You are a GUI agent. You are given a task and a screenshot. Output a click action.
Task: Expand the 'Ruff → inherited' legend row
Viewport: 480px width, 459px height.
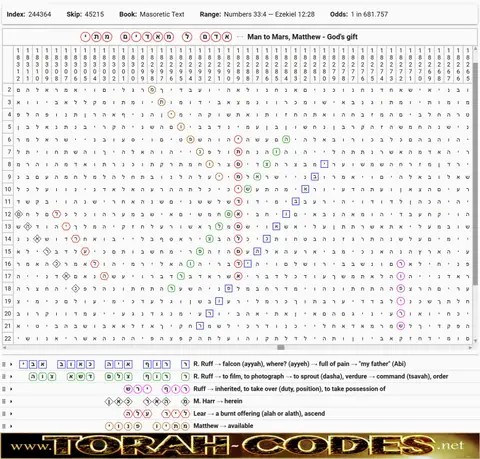point(11,389)
